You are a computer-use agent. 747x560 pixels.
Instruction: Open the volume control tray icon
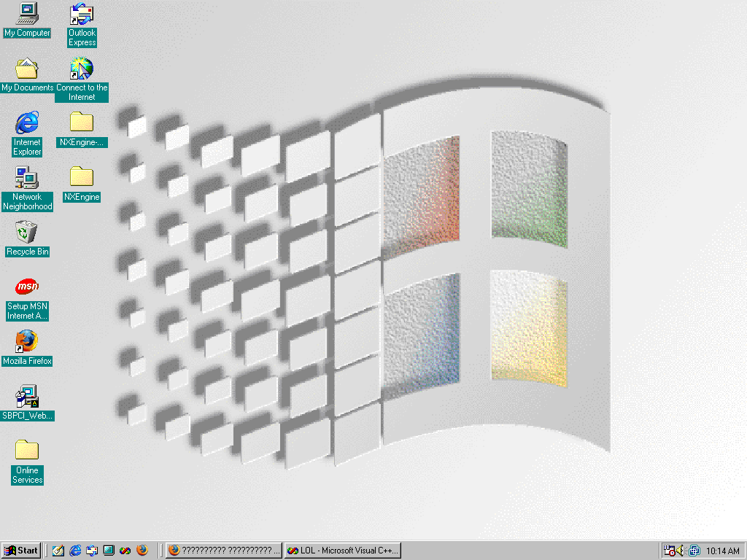(681, 551)
